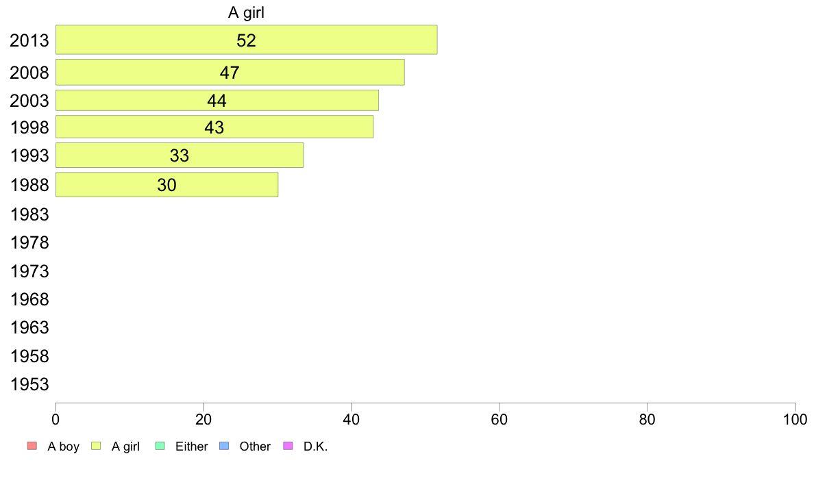This screenshot has width=814, height=504.
Task: Click the 60 tick on the x-axis
Action: point(500,419)
